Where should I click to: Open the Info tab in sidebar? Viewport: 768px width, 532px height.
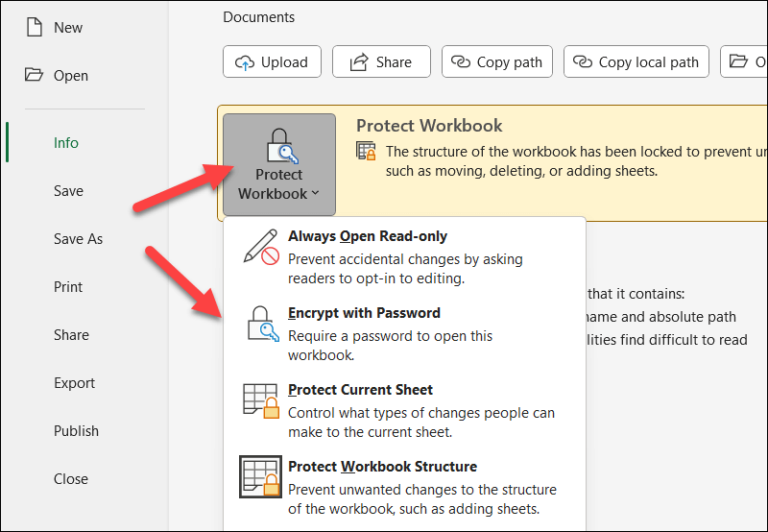tap(66, 143)
